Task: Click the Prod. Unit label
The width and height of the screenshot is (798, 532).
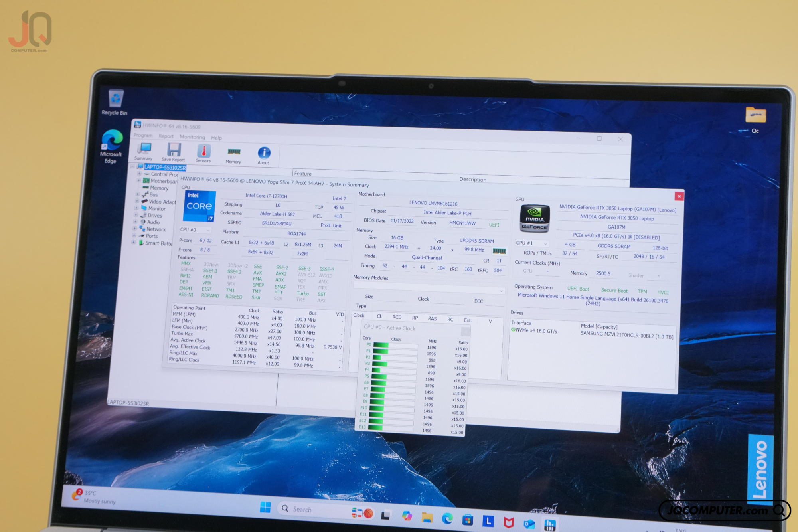Action: [331, 225]
